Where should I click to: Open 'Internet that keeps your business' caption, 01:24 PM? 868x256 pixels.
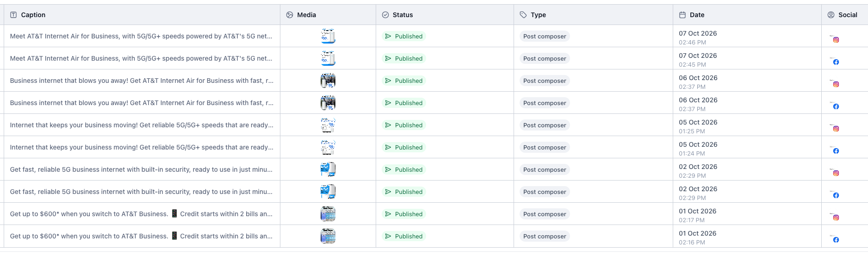(x=142, y=147)
